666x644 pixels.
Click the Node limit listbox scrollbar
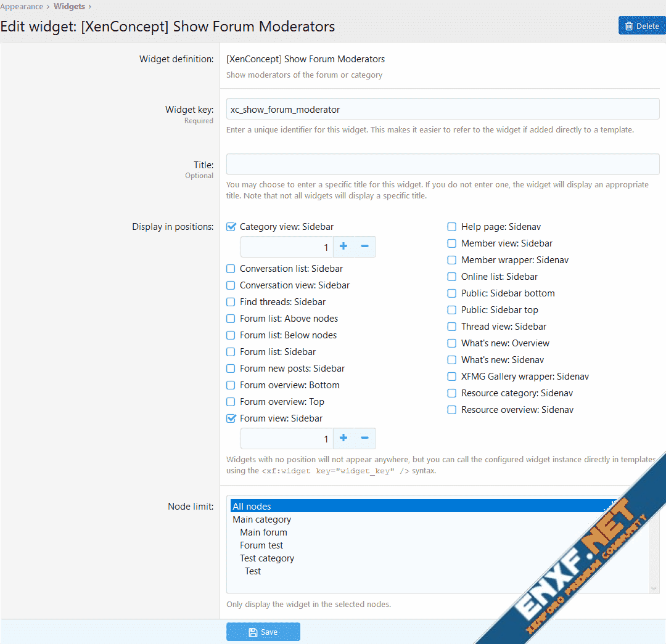(x=654, y=555)
